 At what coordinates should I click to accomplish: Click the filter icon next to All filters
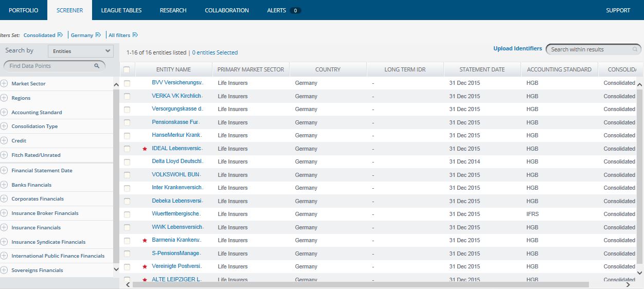(x=135, y=35)
